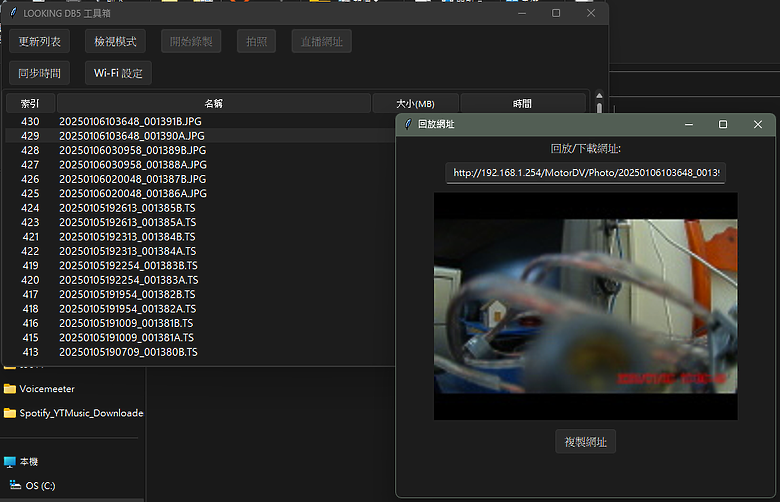Select file 20250106020048_001387B.JPG

click(132, 179)
